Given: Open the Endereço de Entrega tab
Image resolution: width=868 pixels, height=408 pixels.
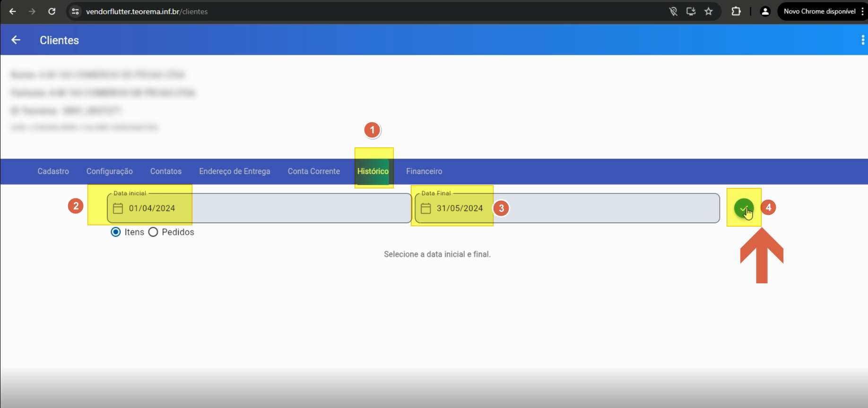Looking at the screenshot, I should 234,171.
